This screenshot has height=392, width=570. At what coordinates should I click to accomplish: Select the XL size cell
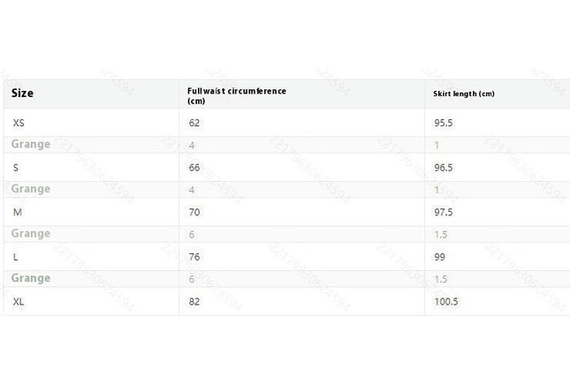click(x=19, y=302)
